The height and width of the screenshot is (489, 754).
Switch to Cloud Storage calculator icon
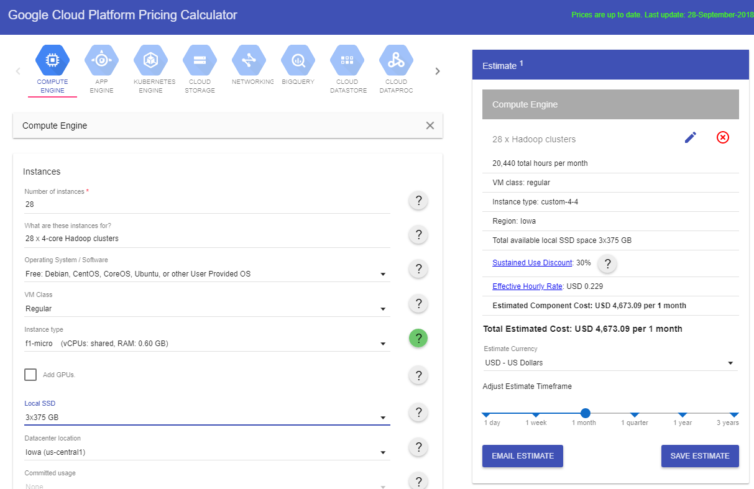(x=199, y=61)
